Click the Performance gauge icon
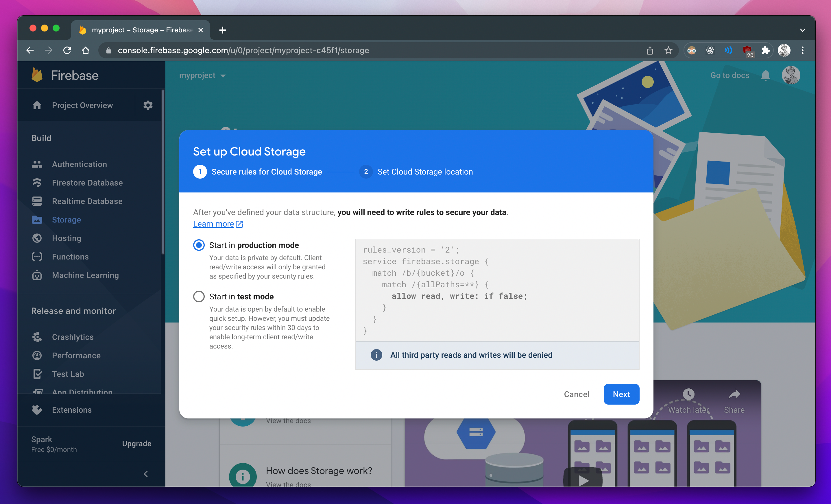Screen dimensions: 831x504 [x=37, y=356]
